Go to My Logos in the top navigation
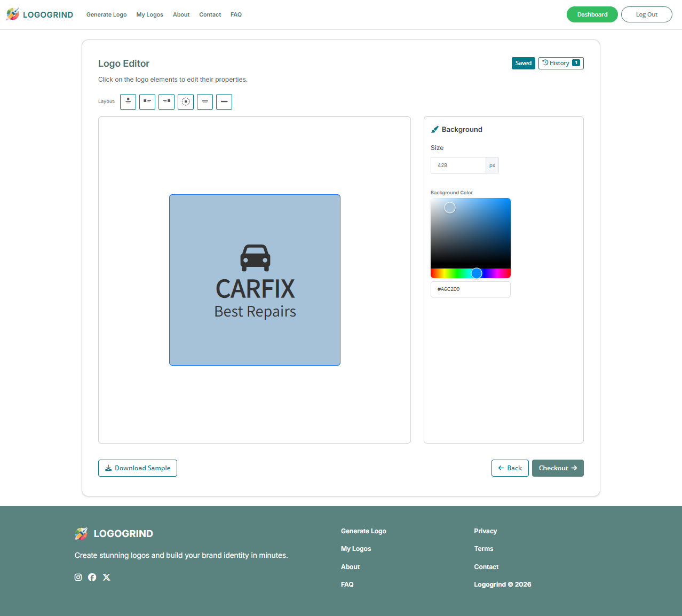Image resolution: width=682 pixels, height=616 pixels. tap(149, 14)
